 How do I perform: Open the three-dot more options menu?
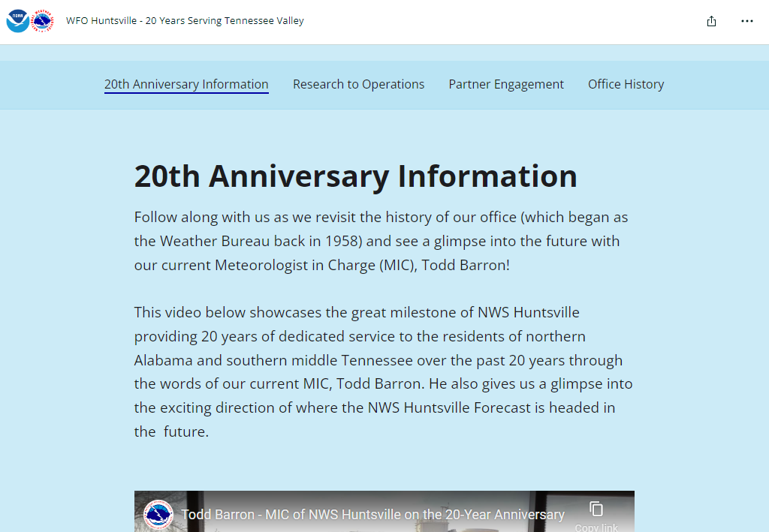coord(747,21)
